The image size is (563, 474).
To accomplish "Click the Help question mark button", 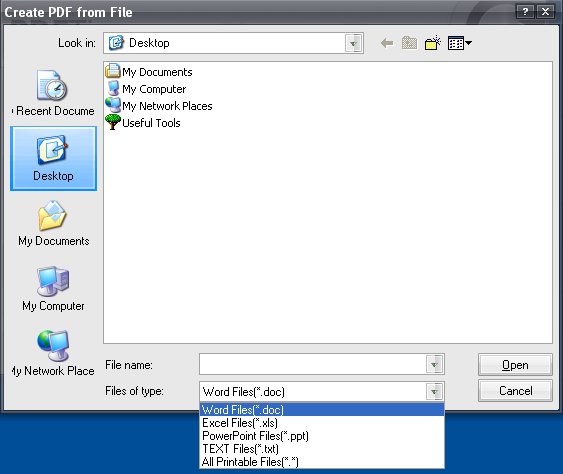I will [x=525, y=12].
